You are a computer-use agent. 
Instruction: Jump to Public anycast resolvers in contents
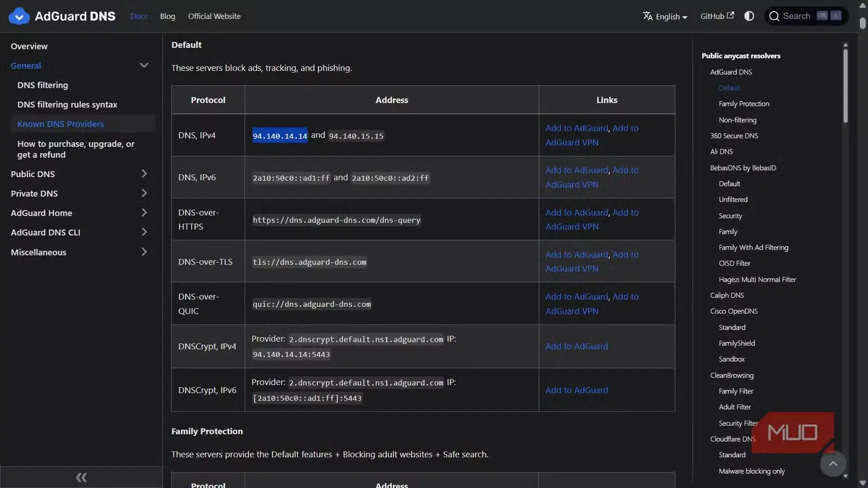click(741, 56)
